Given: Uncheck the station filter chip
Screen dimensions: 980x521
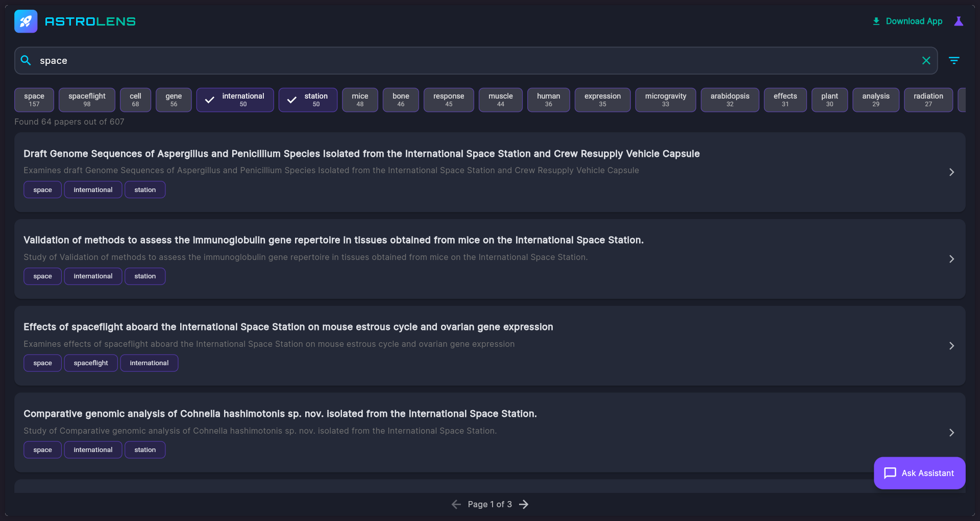Looking at the screenshot, I should (x=308, y=100).
